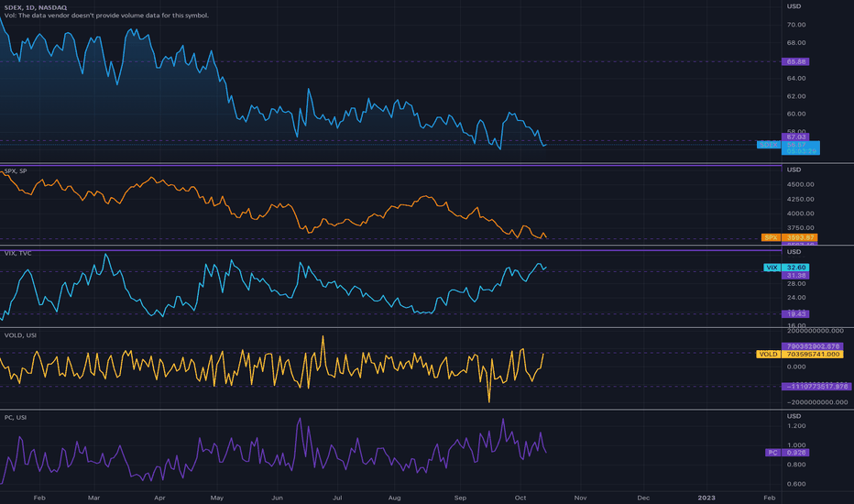Screen dimensions: 854x504
Task: Click the 28.00 VIX scale value
Action: pos(795,283)
